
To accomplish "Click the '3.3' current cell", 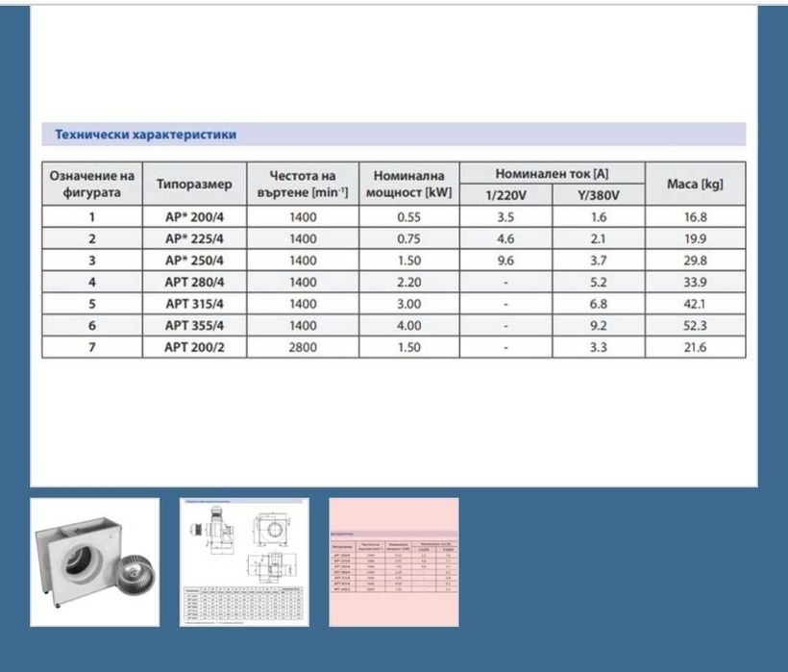I will [x=599, y=347].
